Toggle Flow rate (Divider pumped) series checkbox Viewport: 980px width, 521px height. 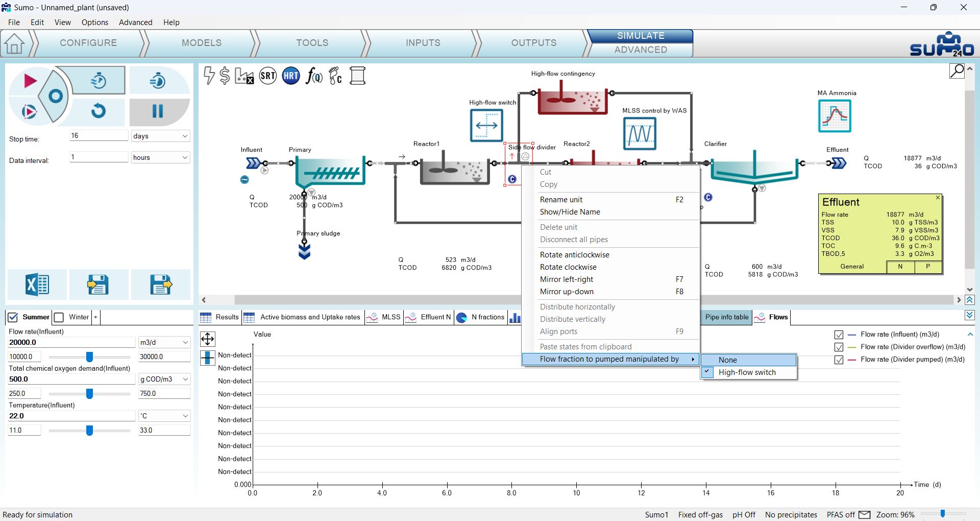pos(839,360)
